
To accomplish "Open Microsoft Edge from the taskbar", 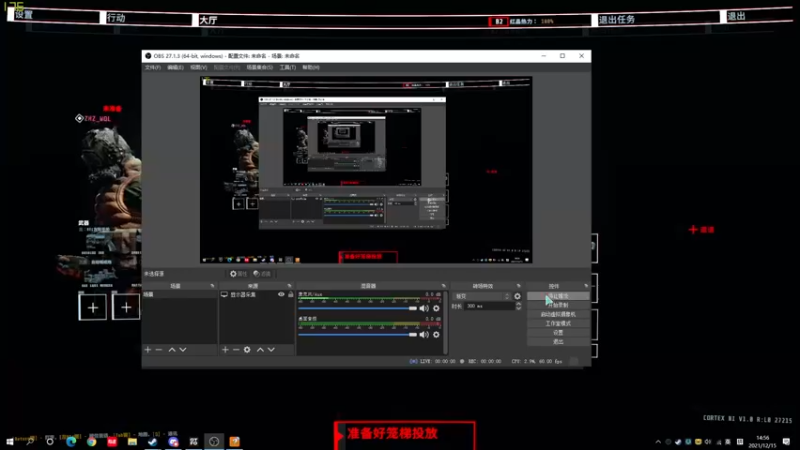I will 71,441.
